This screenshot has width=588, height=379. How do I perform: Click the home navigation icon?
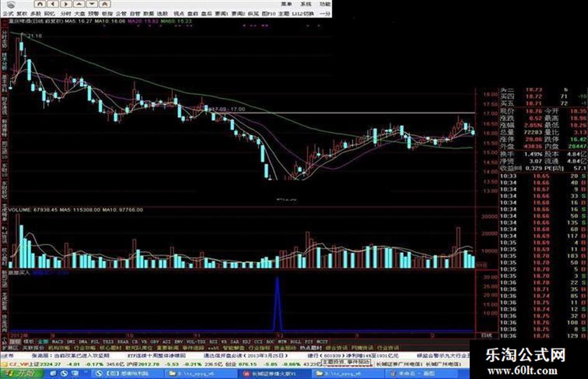click(x=40, y=4)
